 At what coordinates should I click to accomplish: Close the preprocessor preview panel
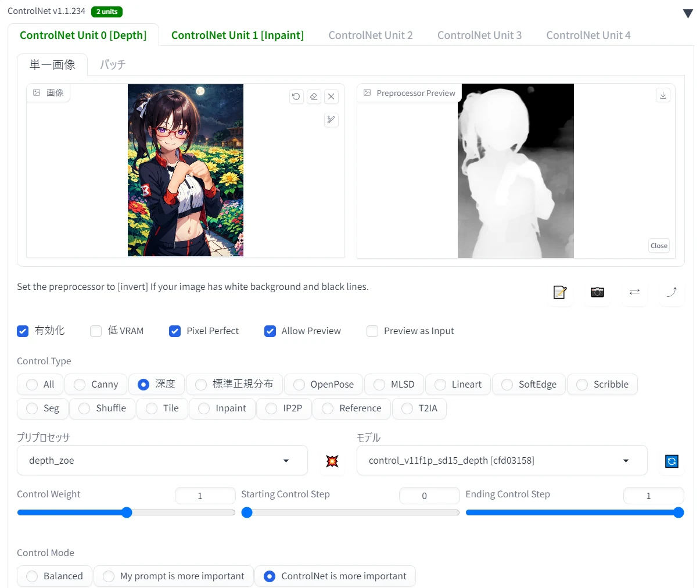[659, 246]
